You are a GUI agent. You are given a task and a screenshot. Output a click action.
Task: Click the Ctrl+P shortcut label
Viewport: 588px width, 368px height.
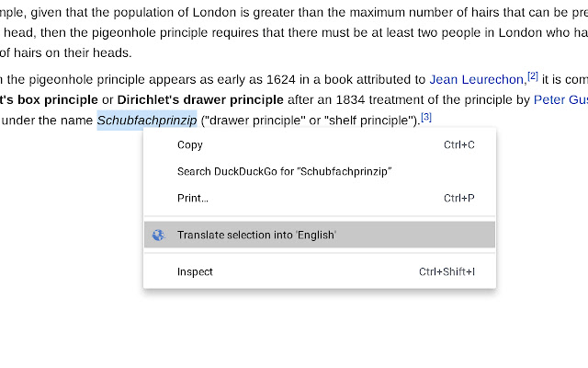click(458, 198)
